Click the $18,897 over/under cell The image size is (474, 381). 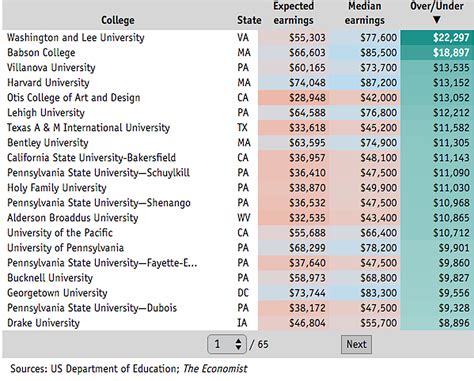coord(437,52)
